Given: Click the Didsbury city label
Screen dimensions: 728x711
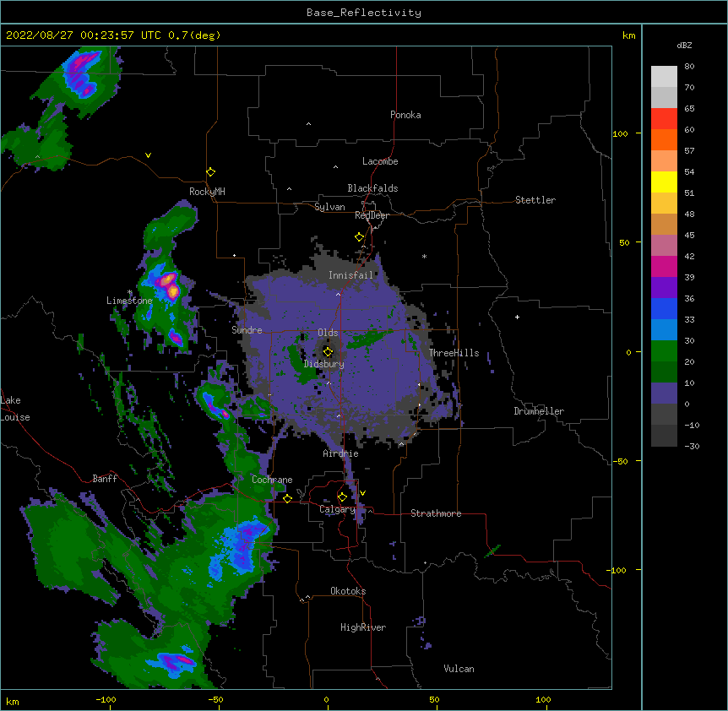Looking at the screenshot, I should (324, 364).
